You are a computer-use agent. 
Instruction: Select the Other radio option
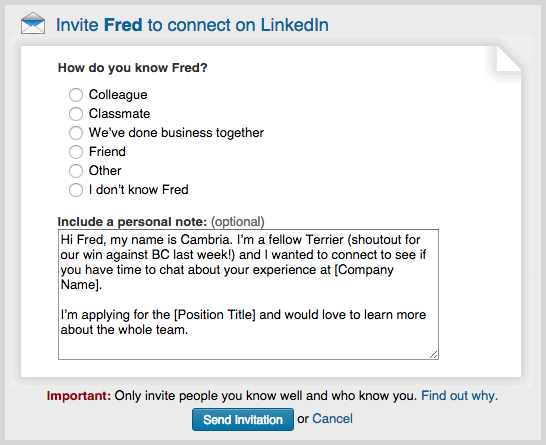point(76,171)
